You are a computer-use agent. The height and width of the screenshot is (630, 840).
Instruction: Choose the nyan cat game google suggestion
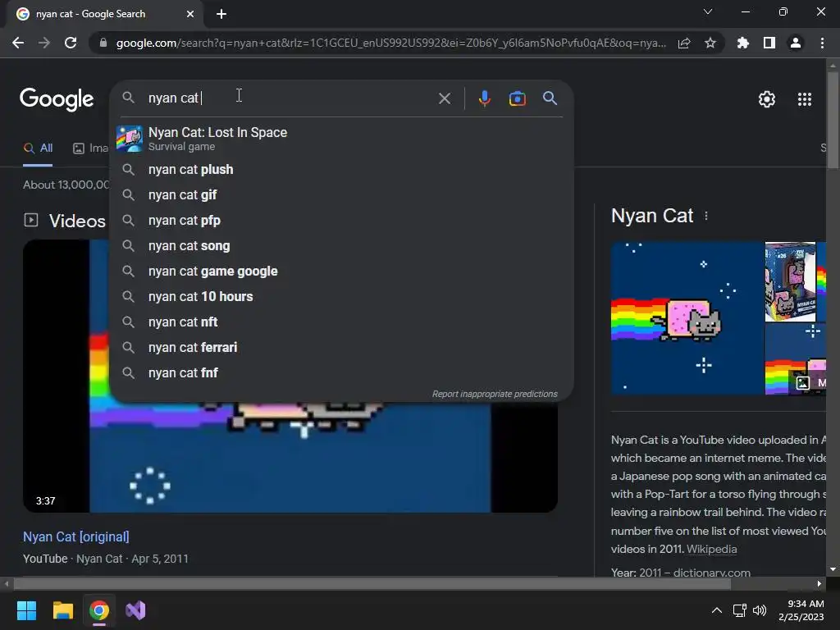click(x=341, y=271)
